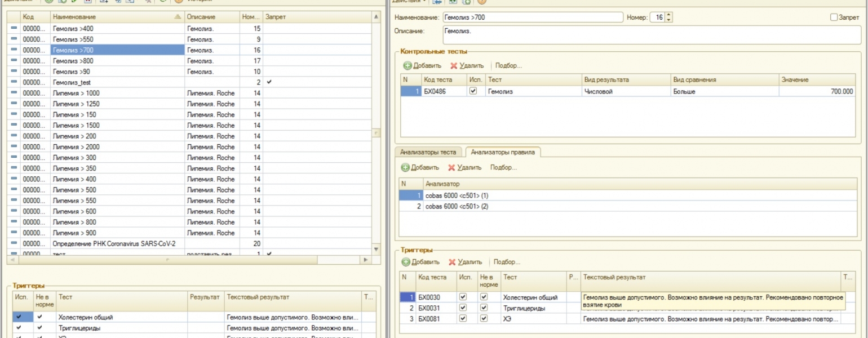Click Удалить above the Анализатор list
The image size is (868, 338).
464,168
